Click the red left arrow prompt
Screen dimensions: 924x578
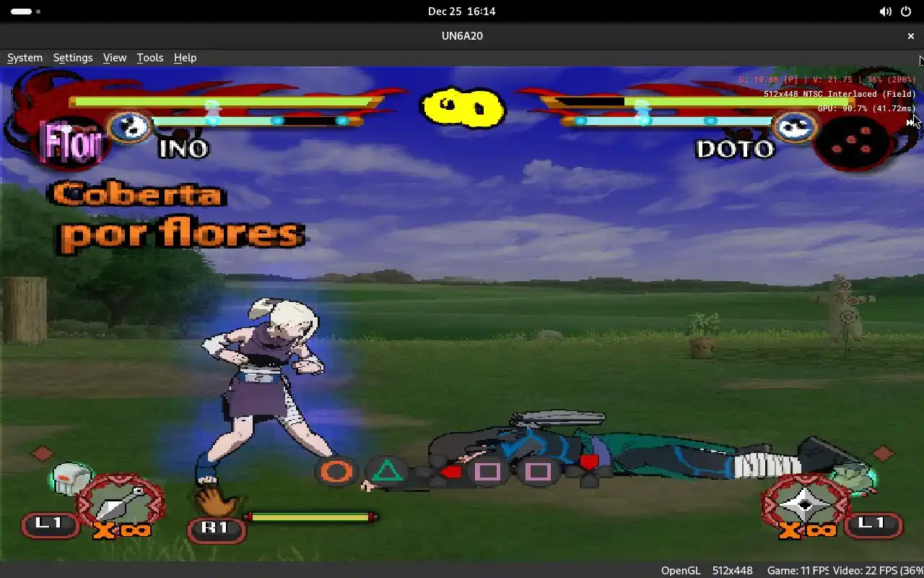(450, 473)
